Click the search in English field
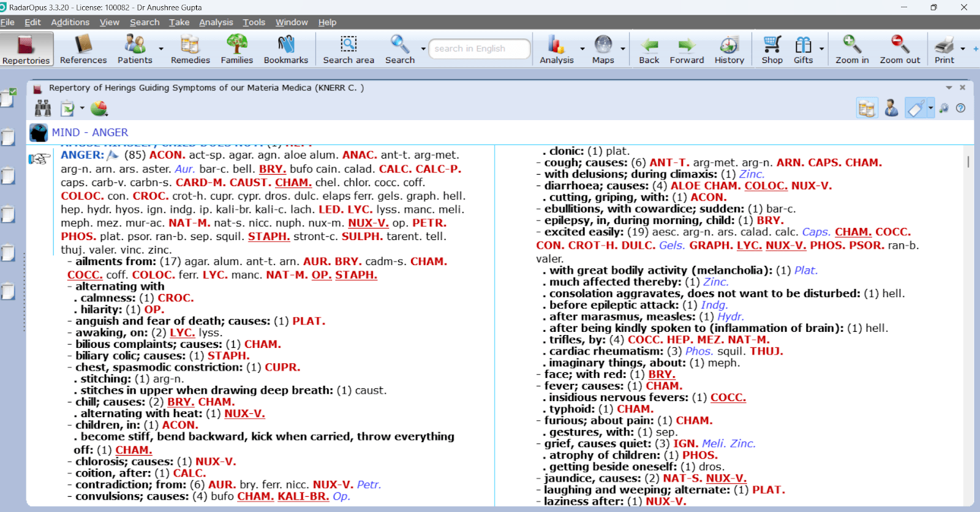980x512 pixels. click(x=480, y=49)
